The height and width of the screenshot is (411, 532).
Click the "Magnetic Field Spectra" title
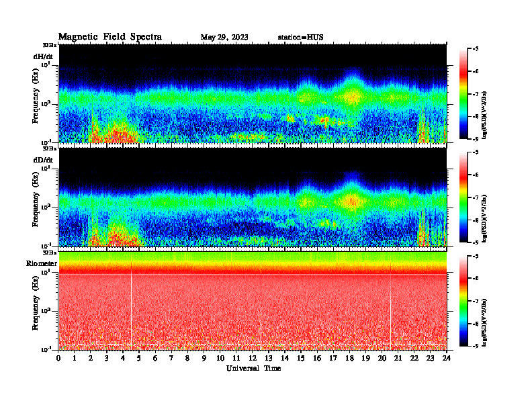pos(110,37)
